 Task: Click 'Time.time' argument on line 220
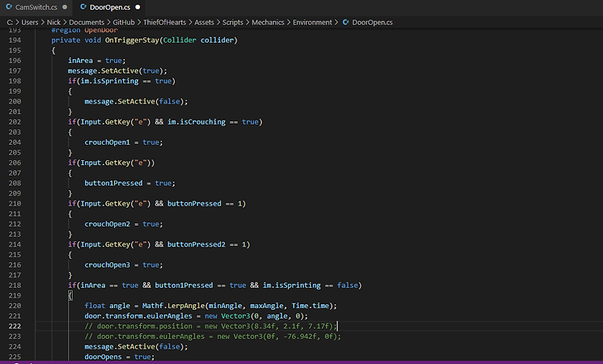(310, 306)
